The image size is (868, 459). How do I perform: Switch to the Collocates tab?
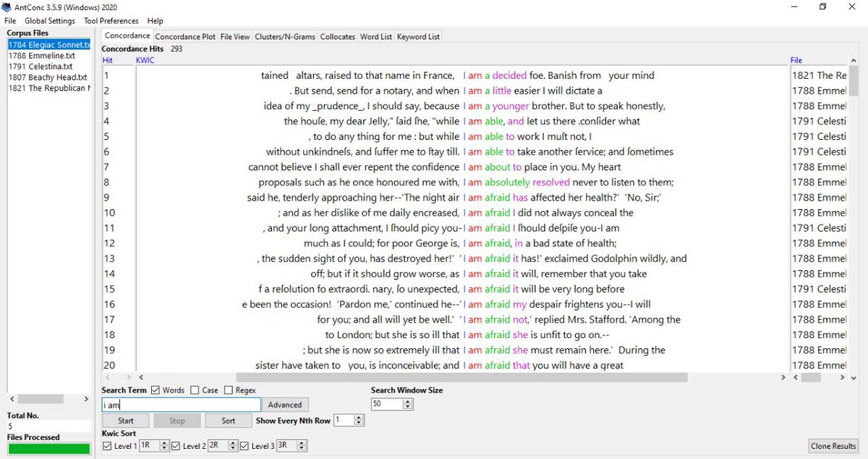pyautogui.click(x=338, y=37)
